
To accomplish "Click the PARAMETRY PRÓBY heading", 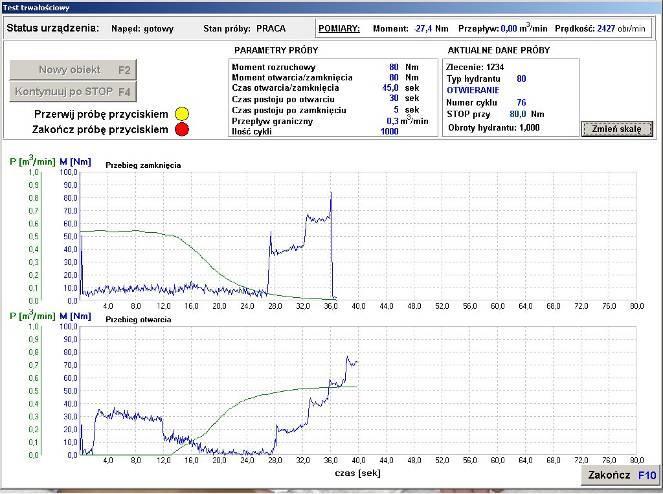I will 276,50.
